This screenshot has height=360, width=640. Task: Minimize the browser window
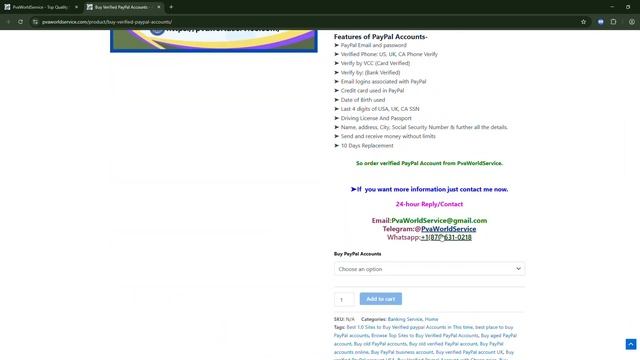coord(612,7)
